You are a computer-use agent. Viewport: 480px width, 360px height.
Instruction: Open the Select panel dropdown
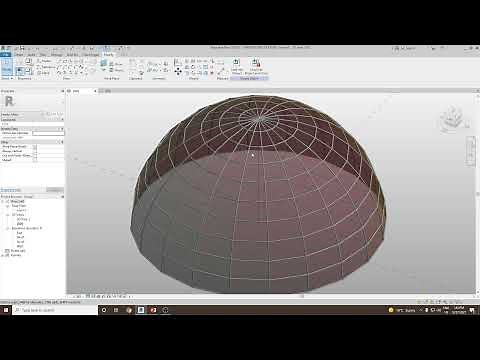(x=7, y=78)
